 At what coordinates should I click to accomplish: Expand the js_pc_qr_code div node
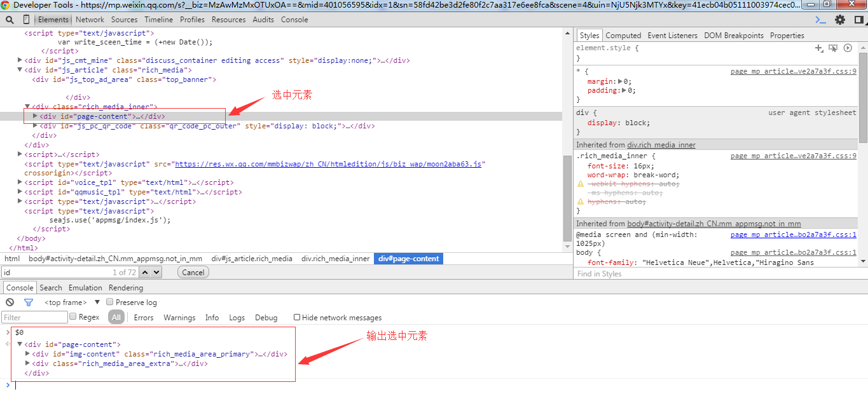pos(35,126)
